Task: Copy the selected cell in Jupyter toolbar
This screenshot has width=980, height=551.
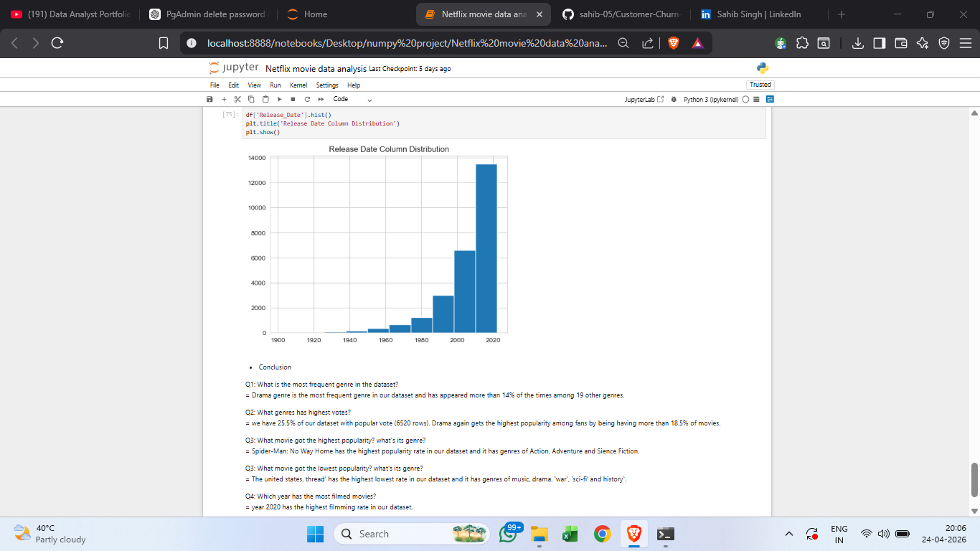Action: pos(251,99)
